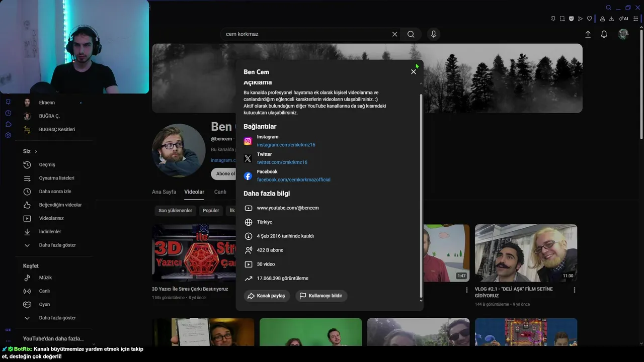
Task: Open facebook.com/cemkorkmazofficial link
Action: [x=294, y=179]
